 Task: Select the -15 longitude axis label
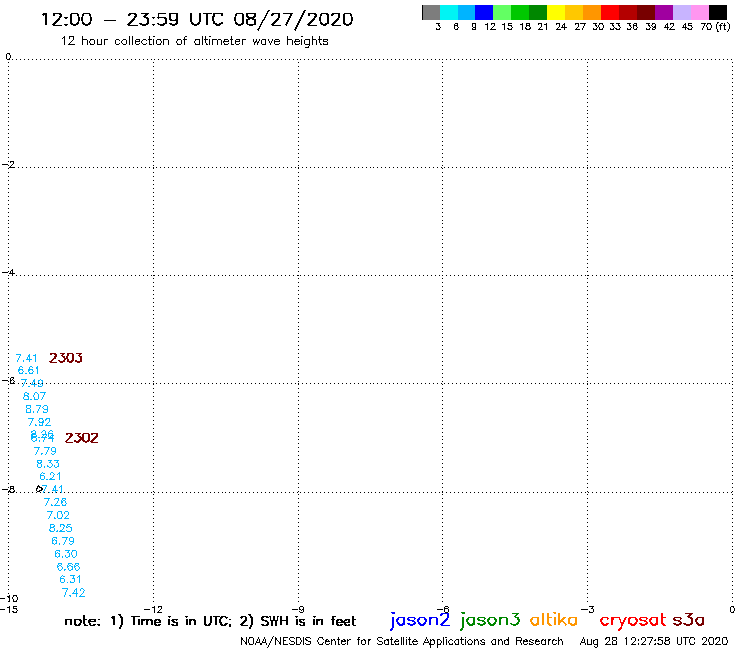point(9,609)
